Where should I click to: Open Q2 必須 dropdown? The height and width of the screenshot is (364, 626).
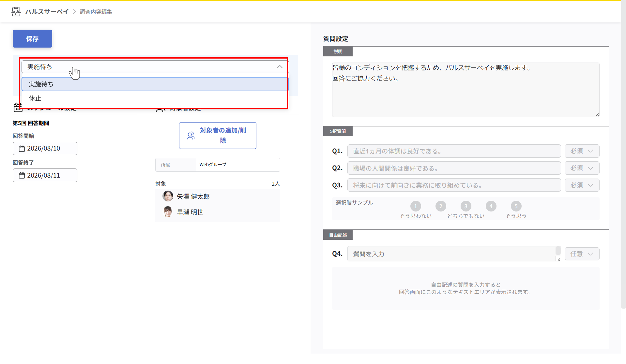click(582, 168)
